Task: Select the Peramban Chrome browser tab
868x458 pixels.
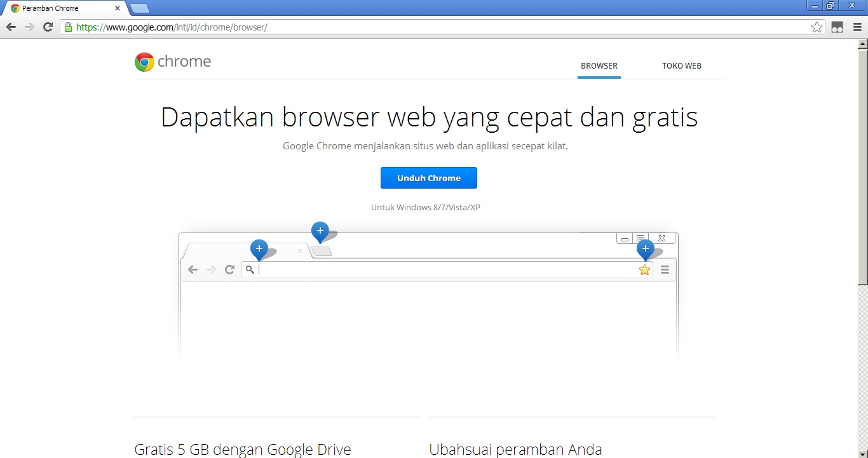Action: [65, 9]
